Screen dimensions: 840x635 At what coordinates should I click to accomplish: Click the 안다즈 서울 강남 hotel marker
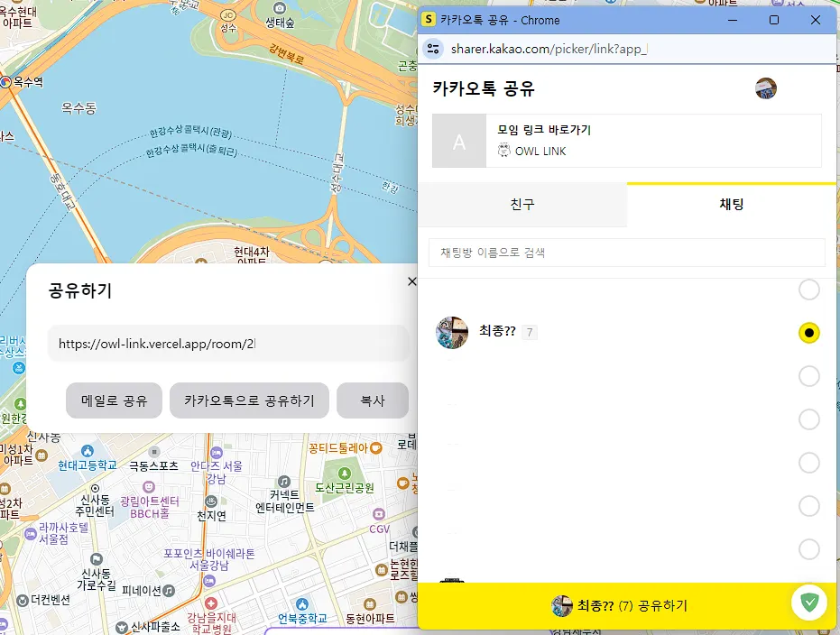click(x=216, y=453)
